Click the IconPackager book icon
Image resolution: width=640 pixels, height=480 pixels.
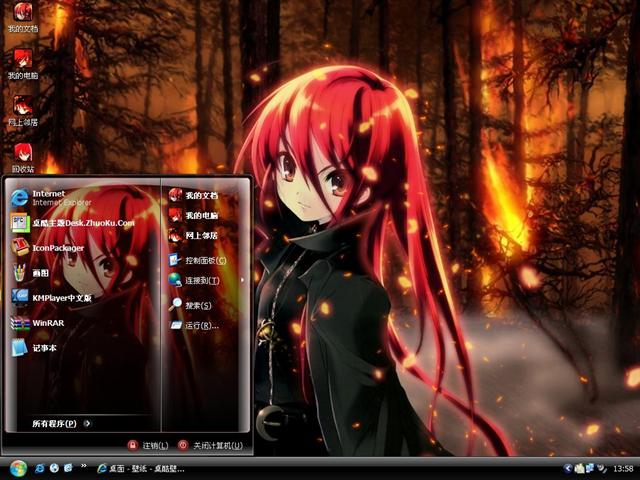pos(20,248)
